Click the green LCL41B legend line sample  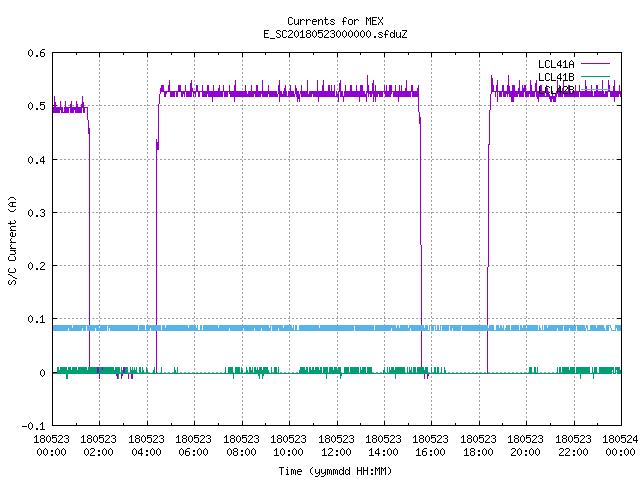click(595, 77)
